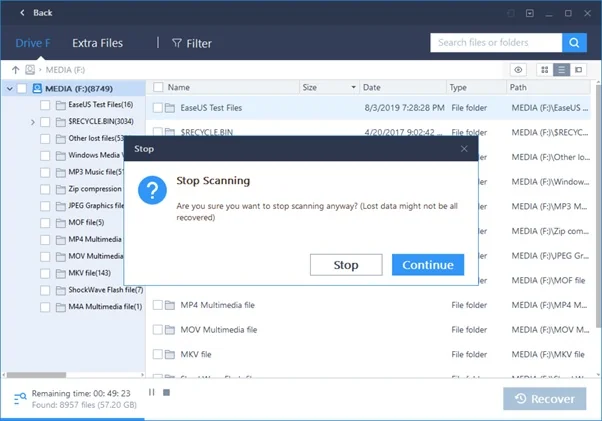
Task: Click Stop button in dialog
Action: tap(346, 265)
